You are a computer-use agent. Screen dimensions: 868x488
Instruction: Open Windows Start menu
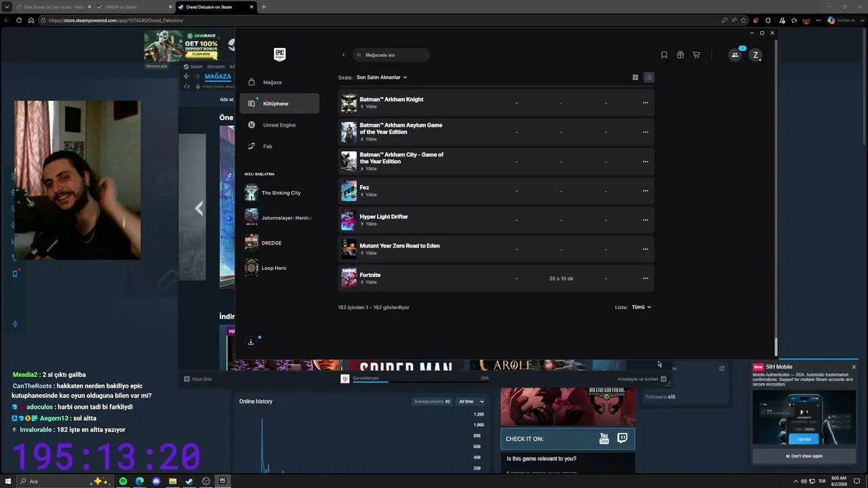(x=7, y=481)
